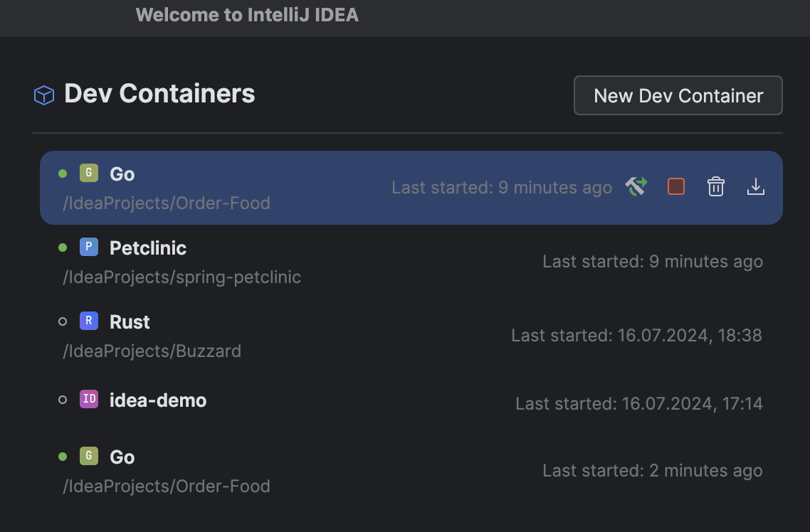
Task: Click the P badge on Petclinic container
Action: click(88, 247)
